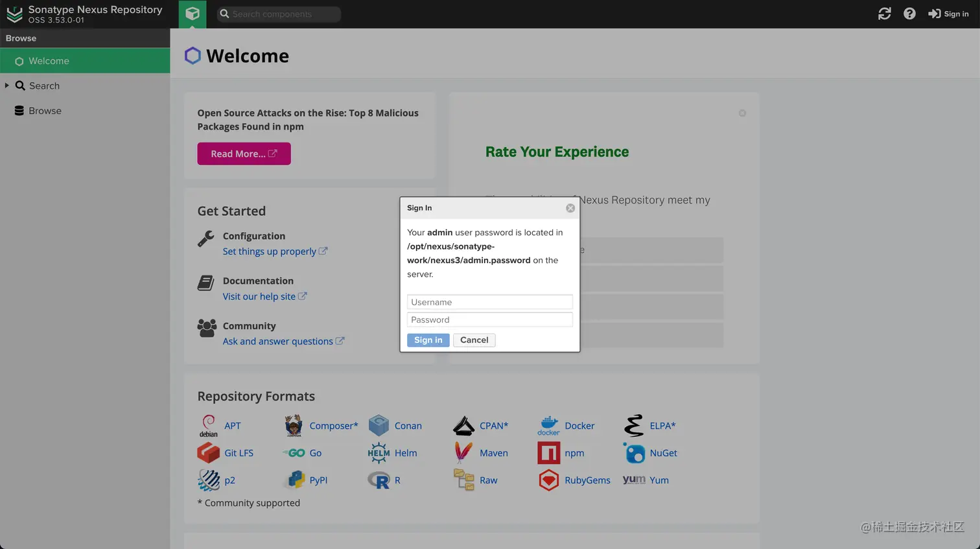Viewport: 980px width, 549px height.
Task: Click Sign in button in dialog
Action: tap(428, 340)
